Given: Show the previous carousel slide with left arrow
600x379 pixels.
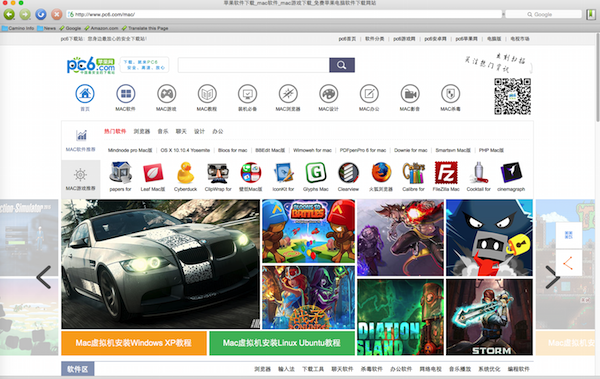Looking at the screenshot, I should pos(44,277).
